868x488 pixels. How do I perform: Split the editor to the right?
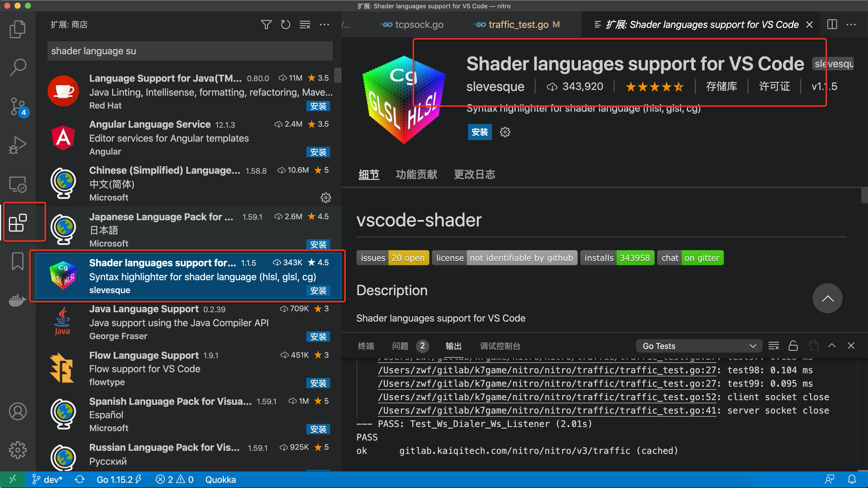832,25
